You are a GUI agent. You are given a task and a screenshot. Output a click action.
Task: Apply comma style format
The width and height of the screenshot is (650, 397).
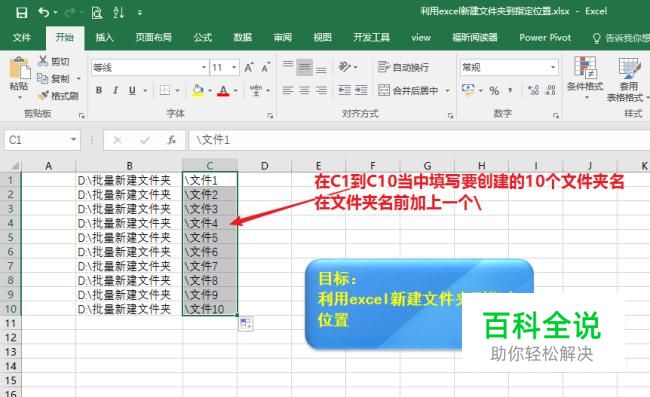click(509, 90)
